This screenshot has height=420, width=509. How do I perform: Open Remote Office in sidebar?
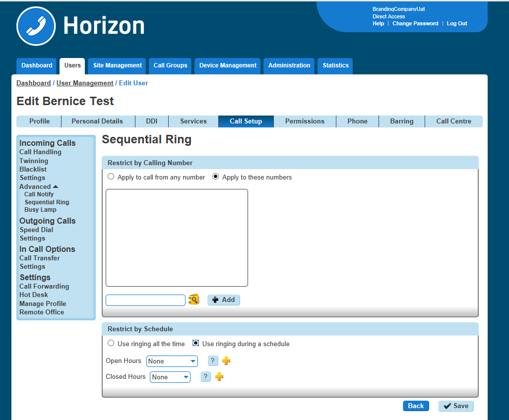(42, 312)
